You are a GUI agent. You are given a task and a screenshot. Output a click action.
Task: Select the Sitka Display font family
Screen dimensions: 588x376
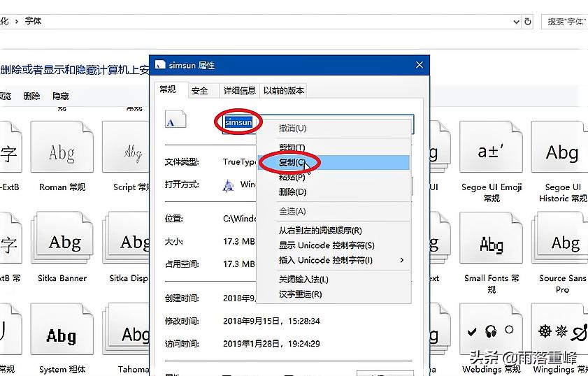coord(126,238)
